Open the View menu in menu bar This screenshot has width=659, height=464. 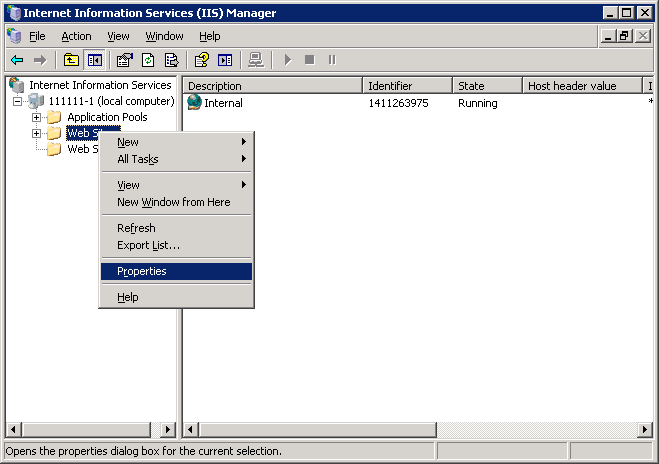[118, 36]
